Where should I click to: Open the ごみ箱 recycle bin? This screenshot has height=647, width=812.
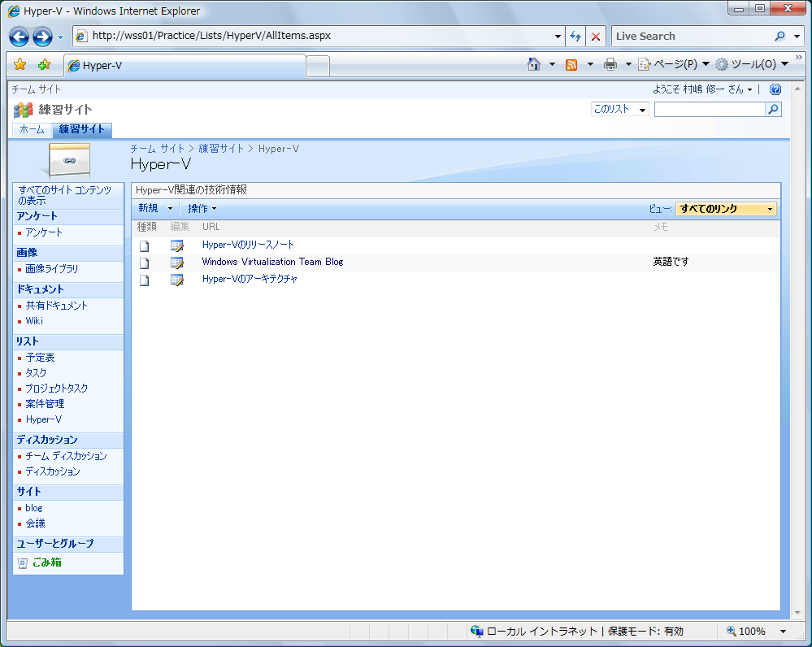coord(46,562)
